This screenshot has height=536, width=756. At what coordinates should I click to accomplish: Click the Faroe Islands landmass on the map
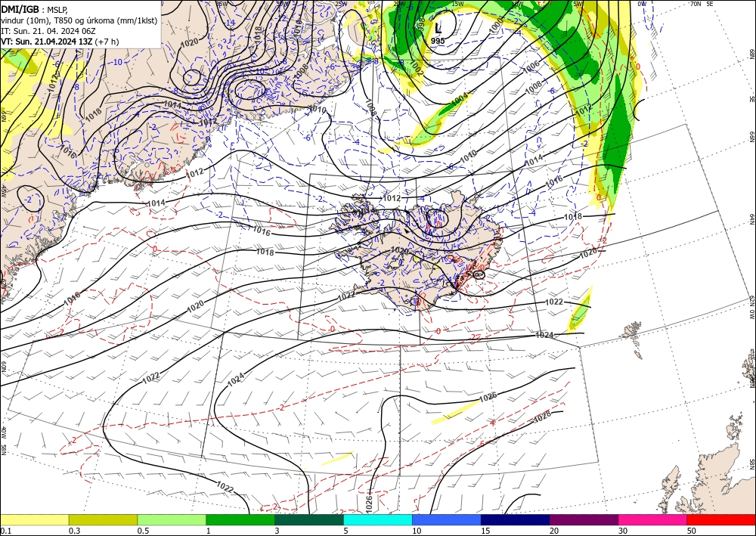(634, 339)
